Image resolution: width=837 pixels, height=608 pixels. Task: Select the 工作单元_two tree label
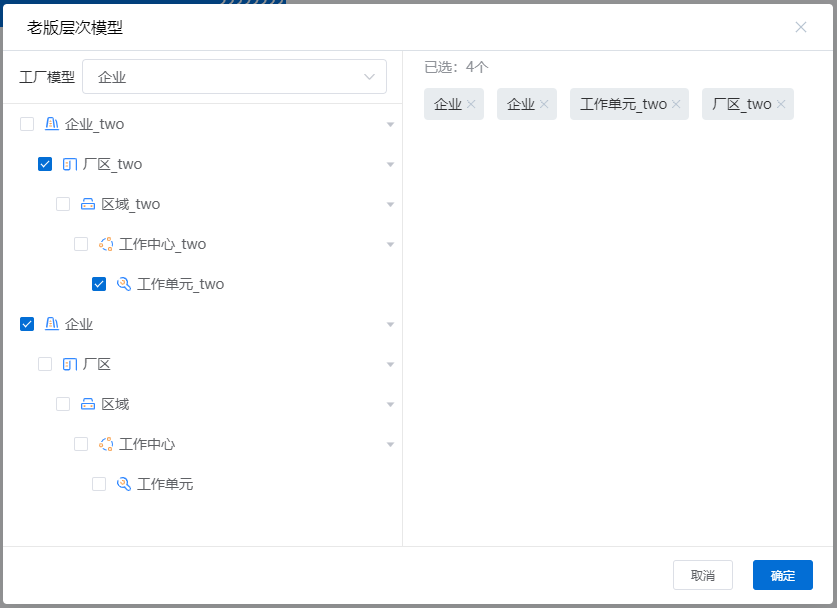(x=180, y=285)
